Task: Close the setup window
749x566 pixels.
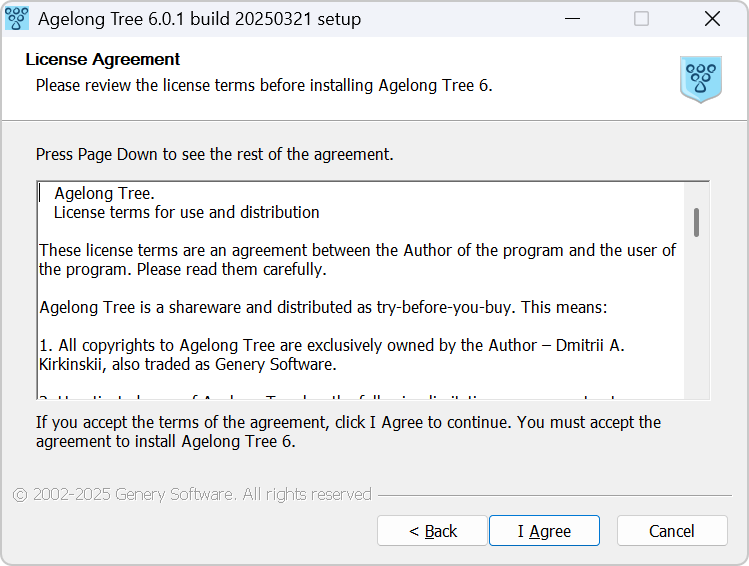Action: tap(712, 19)
